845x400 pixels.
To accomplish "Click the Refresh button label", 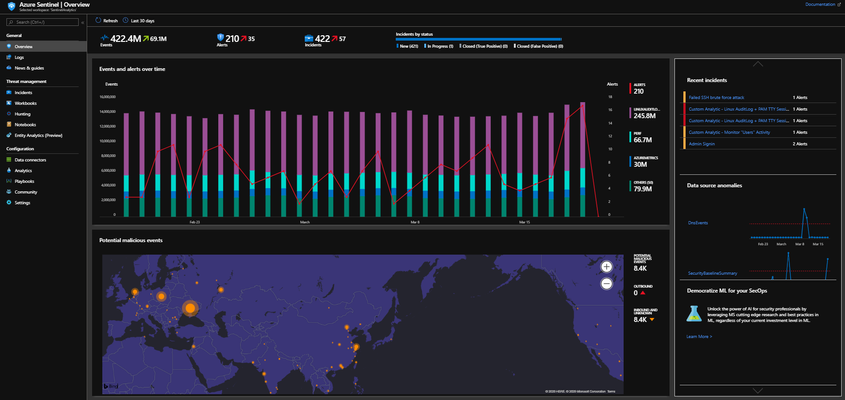I will (110, 20).
